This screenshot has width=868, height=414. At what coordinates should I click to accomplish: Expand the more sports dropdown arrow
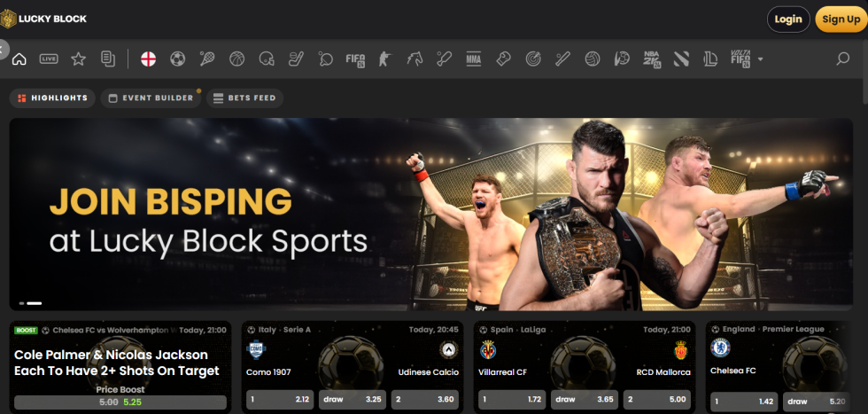click(x=760, y=60)
